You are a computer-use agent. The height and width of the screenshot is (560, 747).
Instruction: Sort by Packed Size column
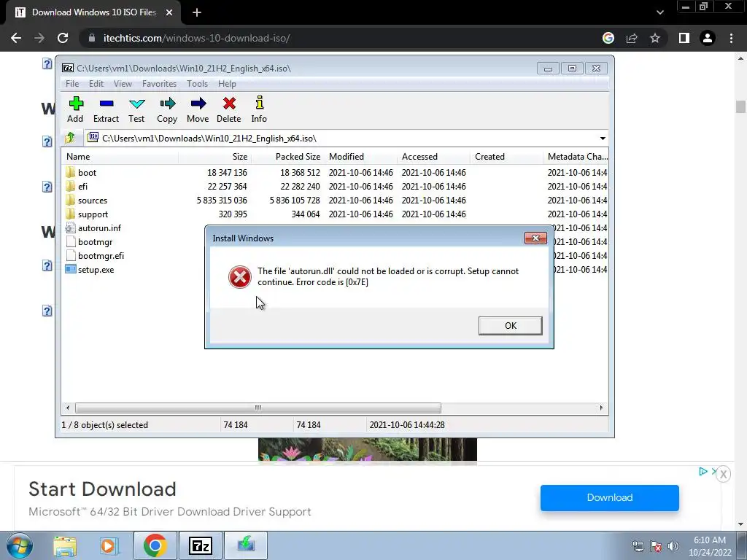click(287, 157)
